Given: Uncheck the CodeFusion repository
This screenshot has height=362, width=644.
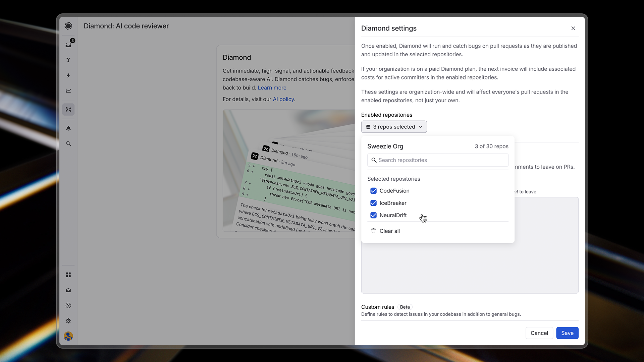Looking at the screenshot, I should coord(373,191).
